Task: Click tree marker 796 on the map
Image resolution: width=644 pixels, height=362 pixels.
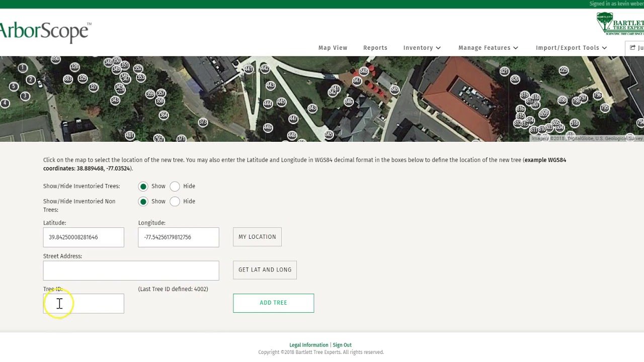Action: tap(598, 95)
